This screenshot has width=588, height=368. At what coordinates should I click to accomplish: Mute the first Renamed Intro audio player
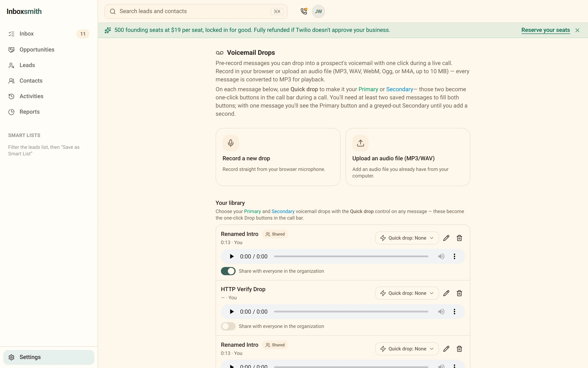coord(441,257)
